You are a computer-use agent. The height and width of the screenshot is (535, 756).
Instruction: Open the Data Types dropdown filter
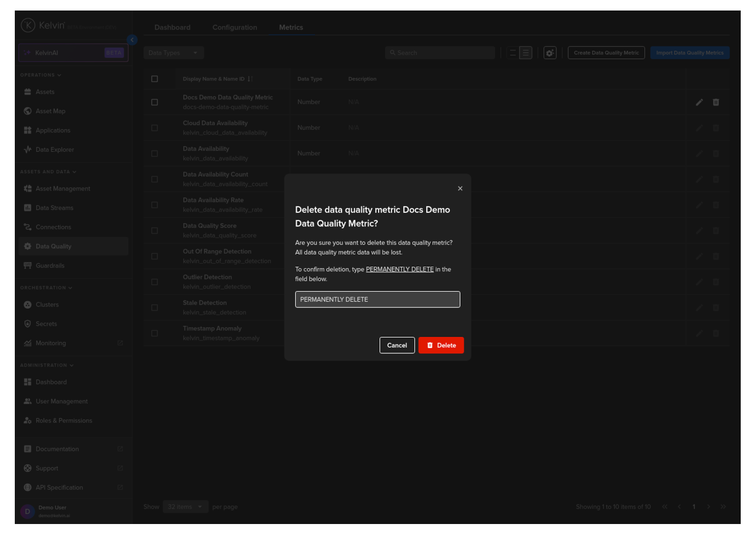(173, 53)
